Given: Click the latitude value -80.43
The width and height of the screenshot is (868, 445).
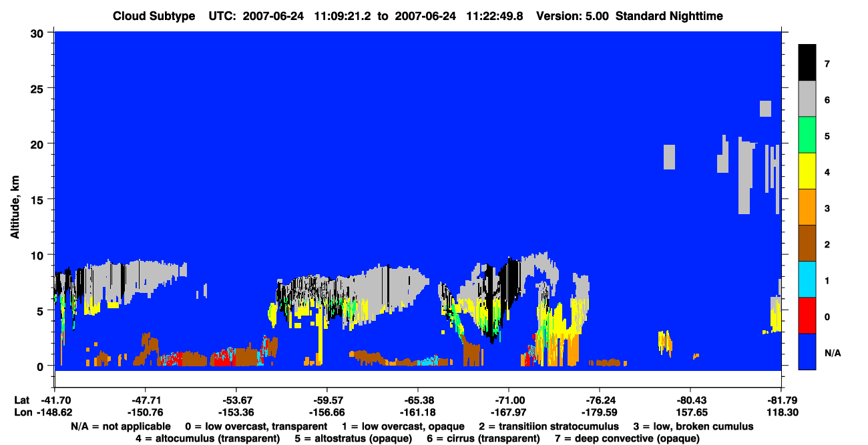Looking at the screenshot, I should coord(690,400).
